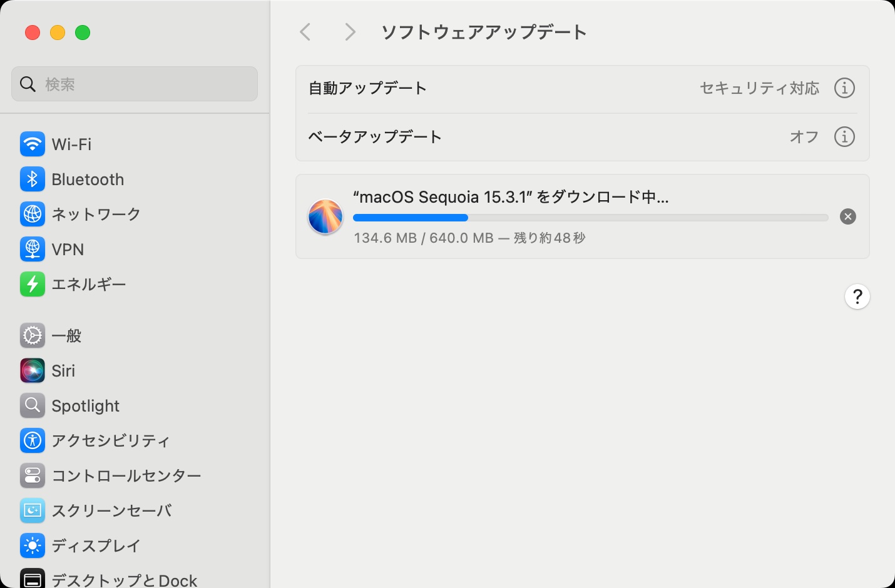The height and width of the screenshot is (588, 895).
Task: Select ディスプレイ label in the sidebar
Action: click(x=96, y=546)
